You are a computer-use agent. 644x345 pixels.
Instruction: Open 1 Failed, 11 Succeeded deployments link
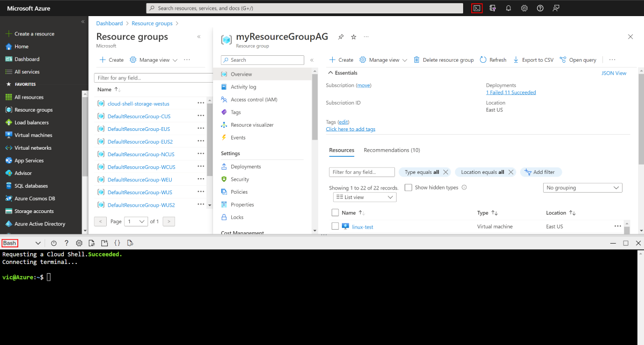click(511, 92)
